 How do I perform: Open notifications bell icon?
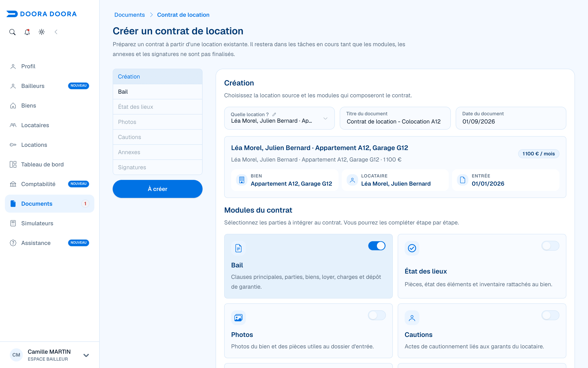[27, 32]
